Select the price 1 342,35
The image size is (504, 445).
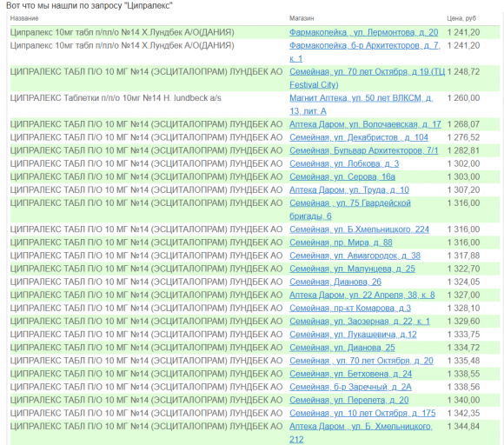tap(463, 414)
